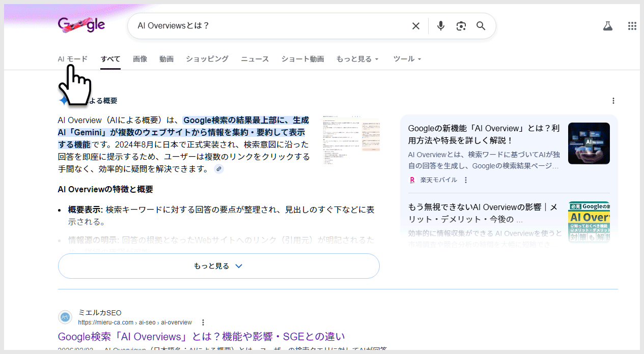
Task: Open the Google apps grid
Action: pos(632,25)
